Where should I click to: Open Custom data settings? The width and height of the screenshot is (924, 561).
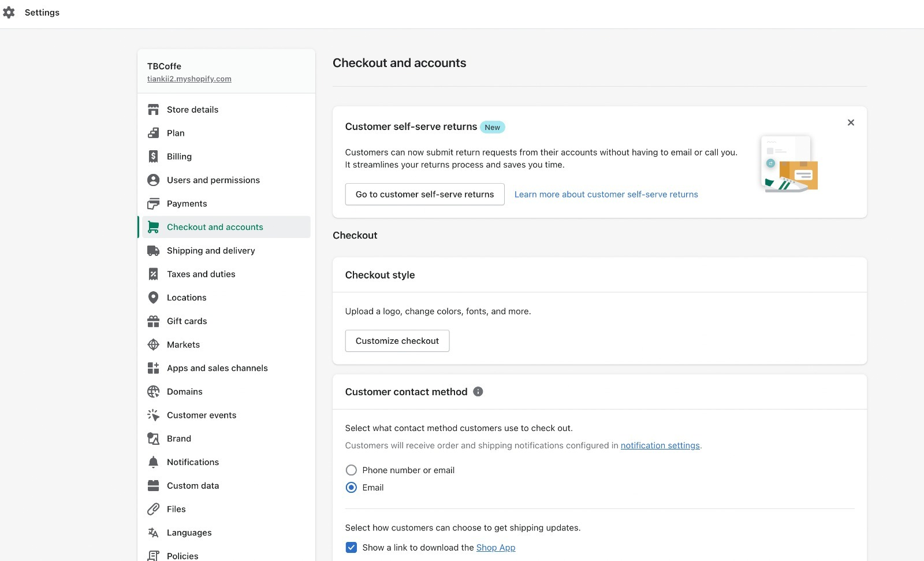(193, 486)
